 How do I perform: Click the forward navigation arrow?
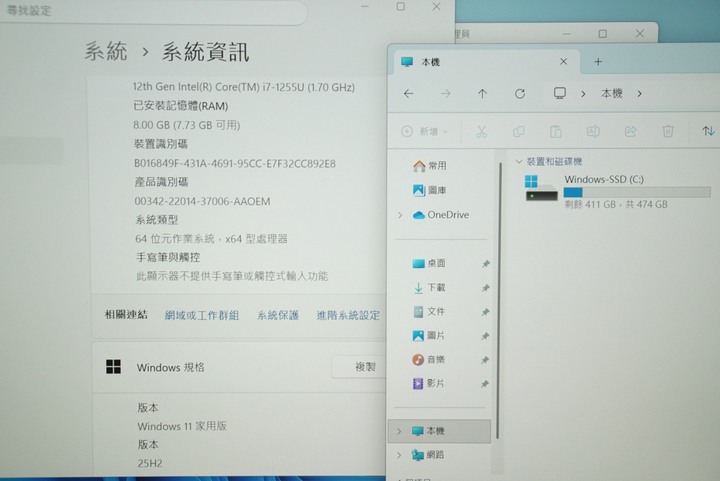[x=445, y=94]
